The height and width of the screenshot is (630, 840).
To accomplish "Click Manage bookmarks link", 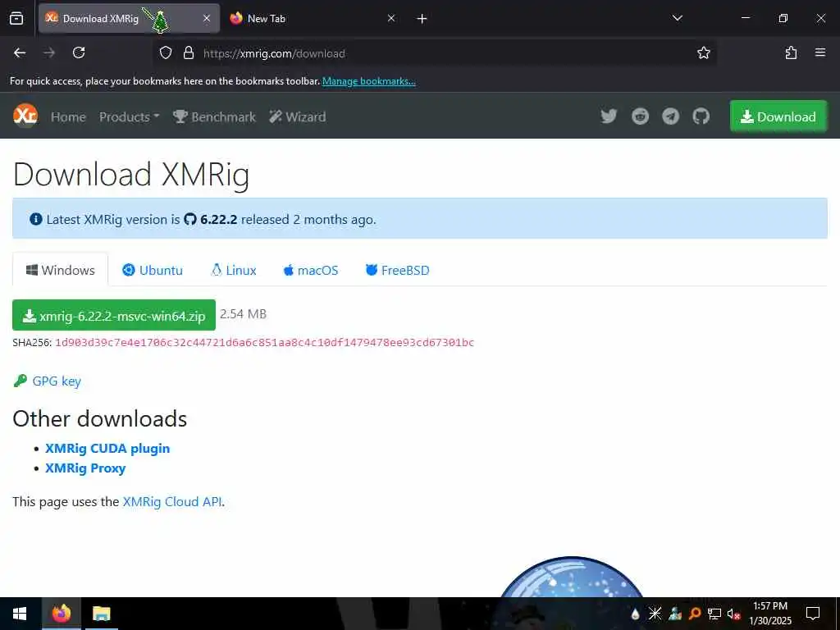I will [368, 81].
